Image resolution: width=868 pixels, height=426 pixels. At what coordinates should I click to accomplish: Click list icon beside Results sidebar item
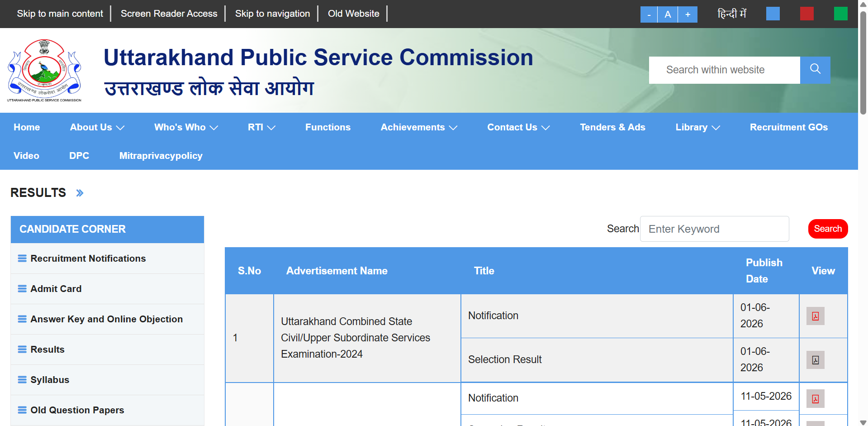[22, 349]
